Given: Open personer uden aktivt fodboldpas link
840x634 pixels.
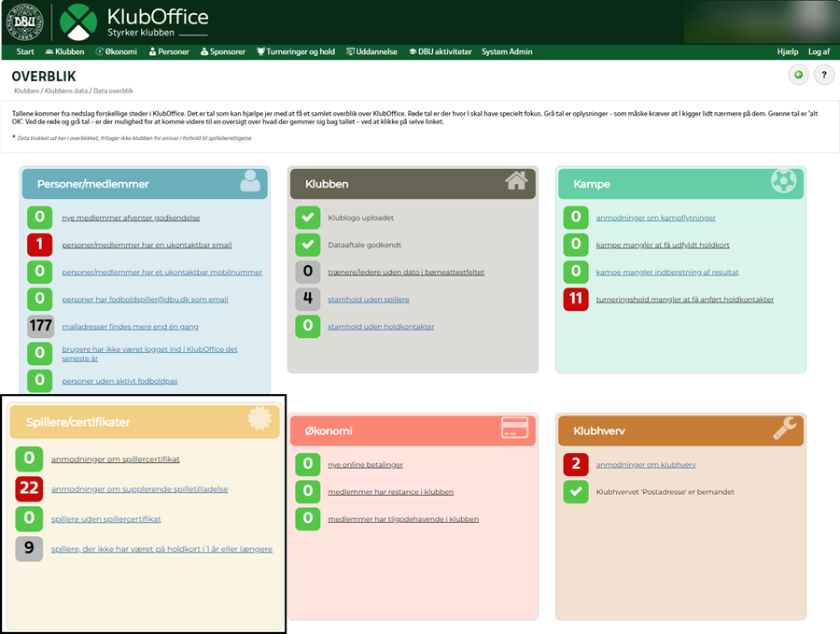Looking at the screenshot, I should point(119,381).
